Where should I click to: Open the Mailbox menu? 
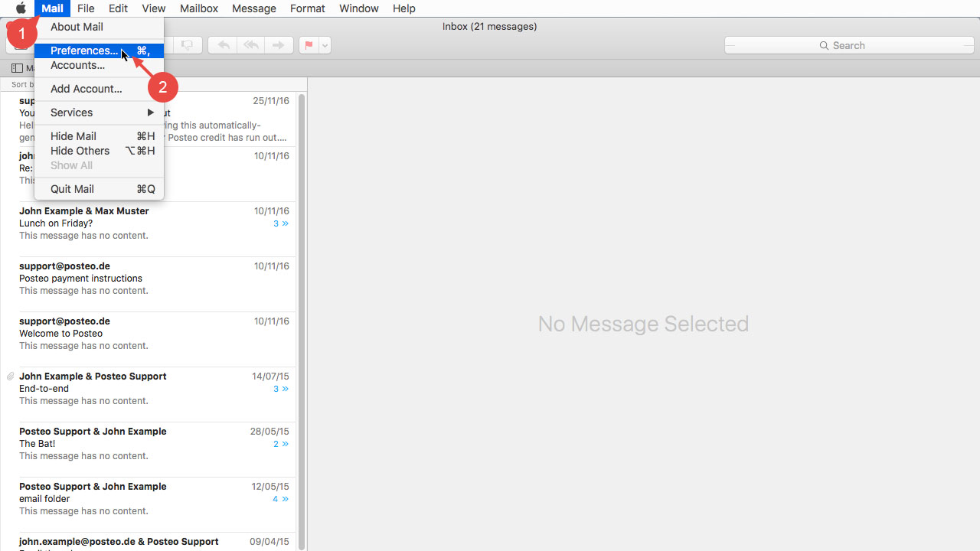pos(198,8)
